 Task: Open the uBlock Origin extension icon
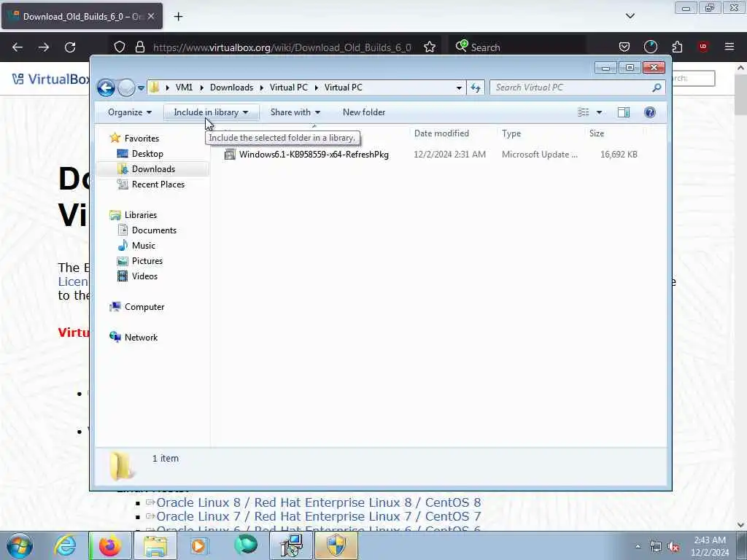(703, 47)
